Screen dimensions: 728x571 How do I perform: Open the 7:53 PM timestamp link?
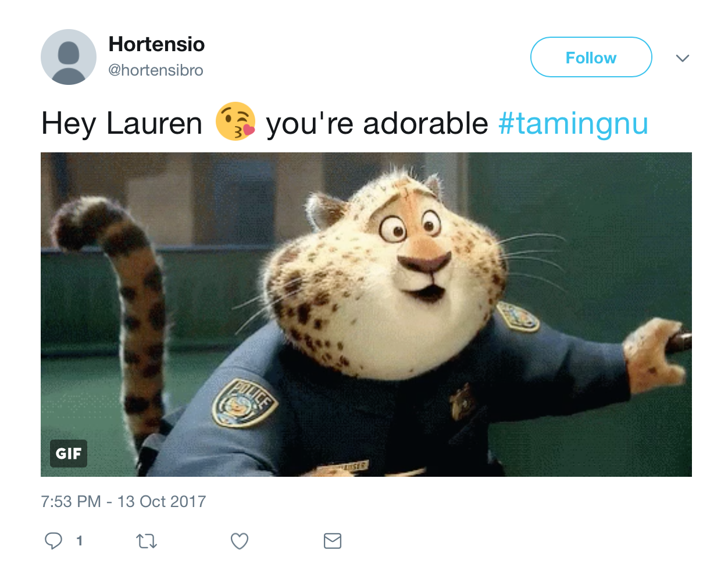(71, 501)
